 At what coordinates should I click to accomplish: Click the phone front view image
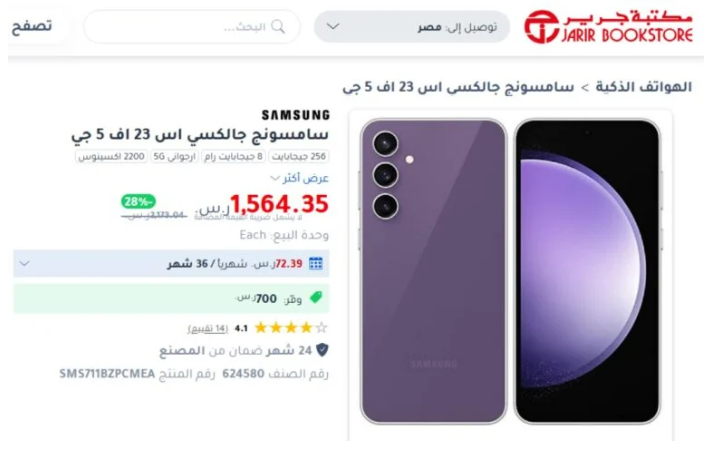pyautogui.click(x=587, y=271)
